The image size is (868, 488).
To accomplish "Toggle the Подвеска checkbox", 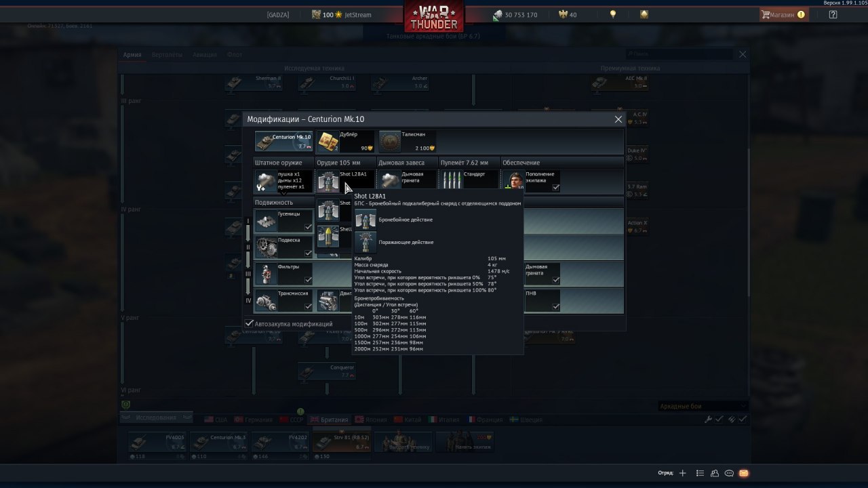I will tap(308, 253).
